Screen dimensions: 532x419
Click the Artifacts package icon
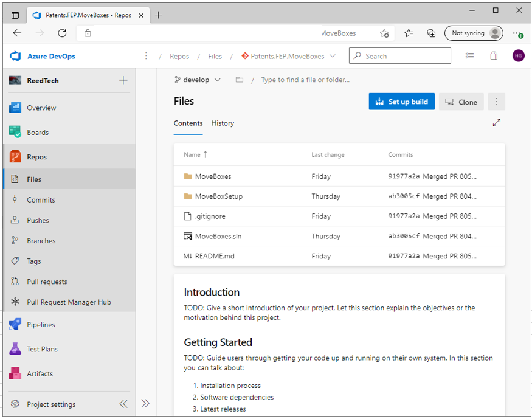pyautogui.click(x=15, y=373)
